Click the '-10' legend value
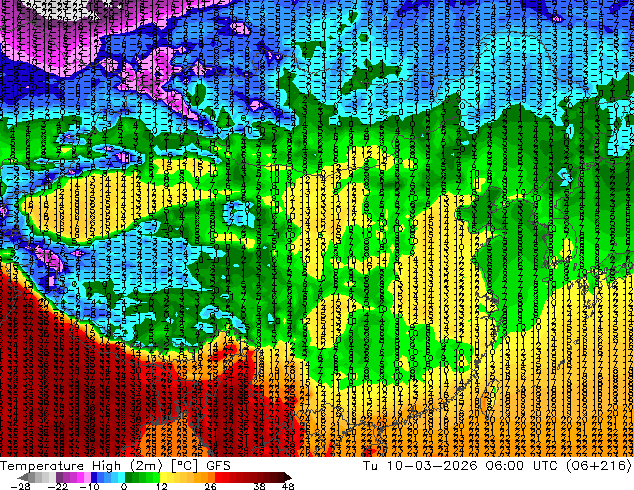The height and width of the screenshot is (490, 634). pyautogui.click(x=89, y=486)
